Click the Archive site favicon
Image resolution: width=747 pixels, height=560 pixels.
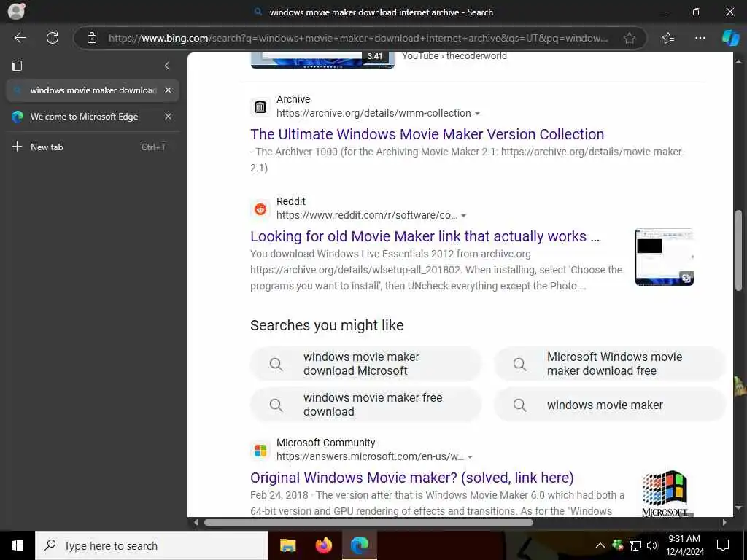point(260,107)
